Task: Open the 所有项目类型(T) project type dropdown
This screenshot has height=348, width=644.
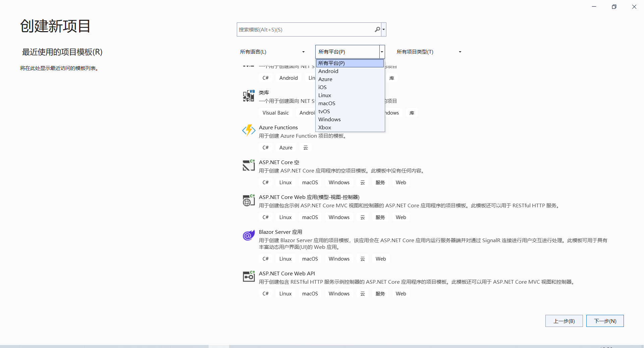Action: point(429,52)
